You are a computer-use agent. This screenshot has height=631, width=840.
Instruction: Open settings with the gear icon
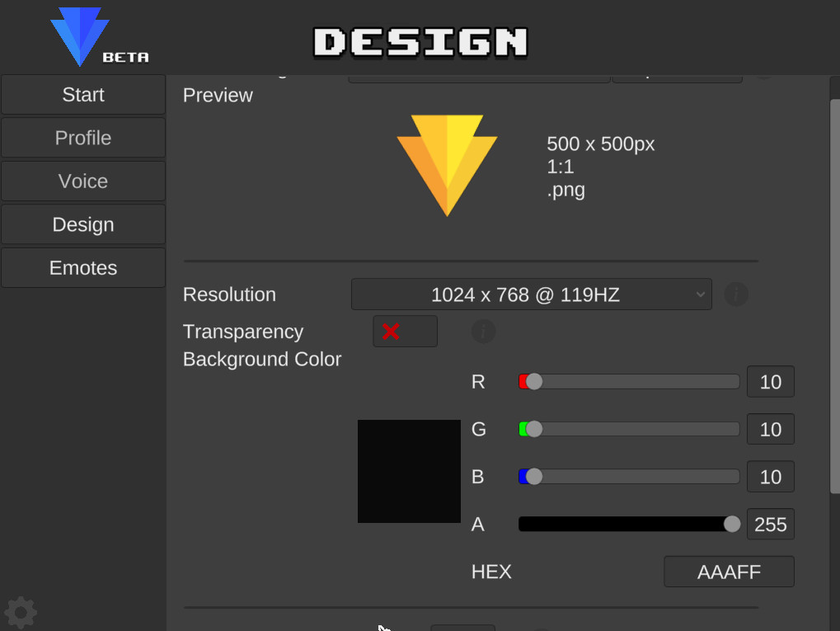[x=20, y=612]
